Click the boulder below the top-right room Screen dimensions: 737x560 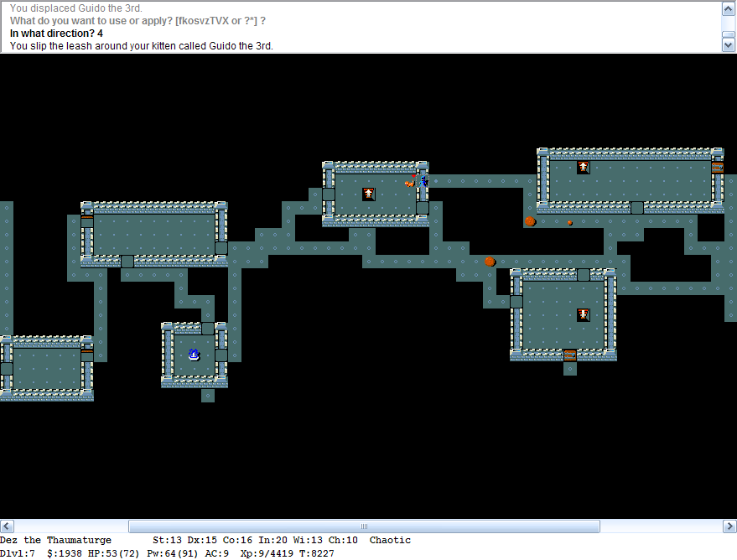[x=530, y=221]
